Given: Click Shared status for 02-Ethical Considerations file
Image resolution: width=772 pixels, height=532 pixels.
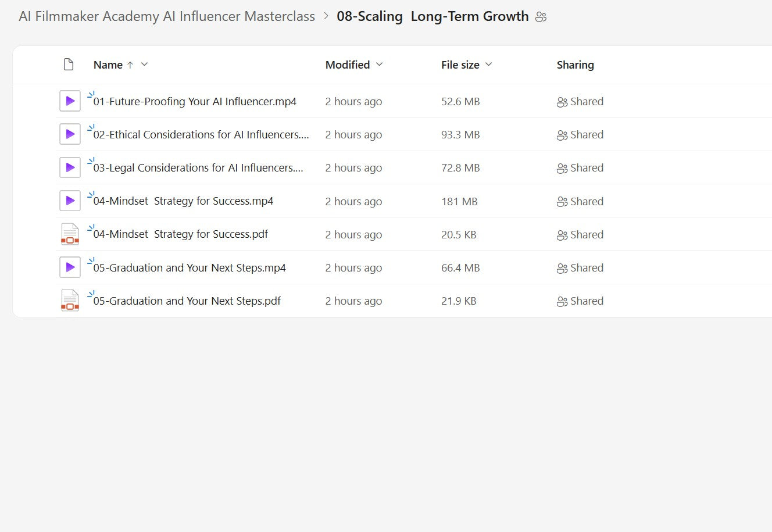Looking at the screenshot, I should (580, 135).
